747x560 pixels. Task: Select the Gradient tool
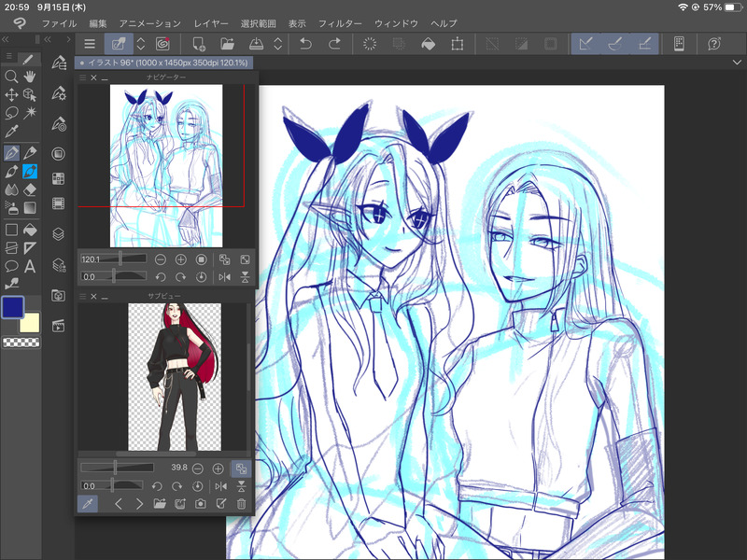(30, 207)
